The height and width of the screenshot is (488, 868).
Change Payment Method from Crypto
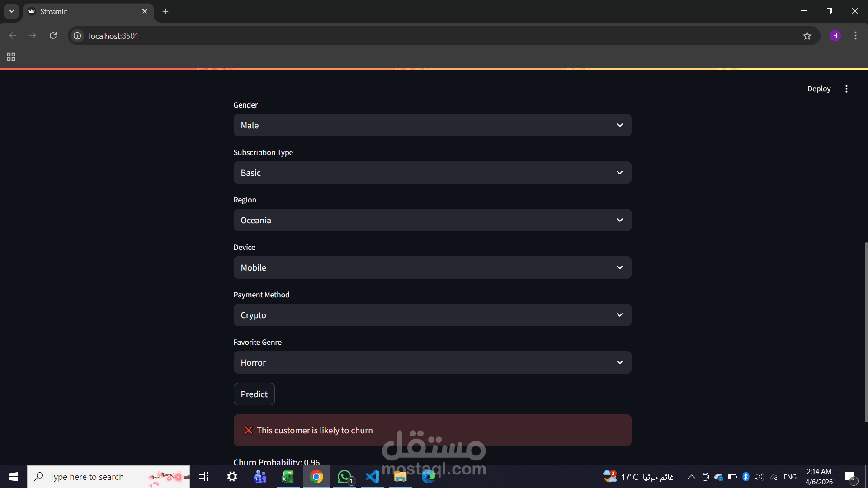coord(432,315)
